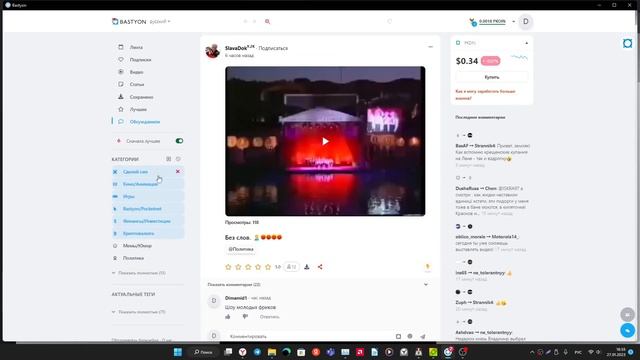The height and width of the screenshot is (360, 640).
Task: Rate the post two stars
Action: [x=238, y=267]
